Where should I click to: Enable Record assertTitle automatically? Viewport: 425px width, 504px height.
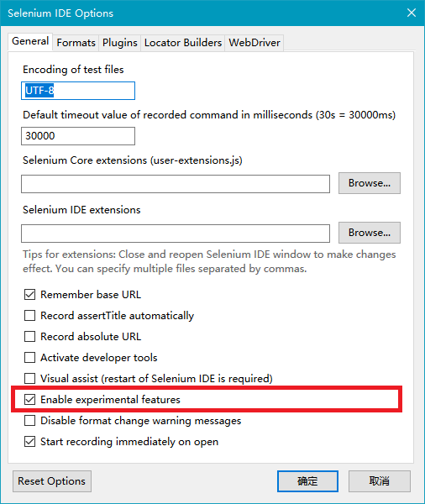30,316
